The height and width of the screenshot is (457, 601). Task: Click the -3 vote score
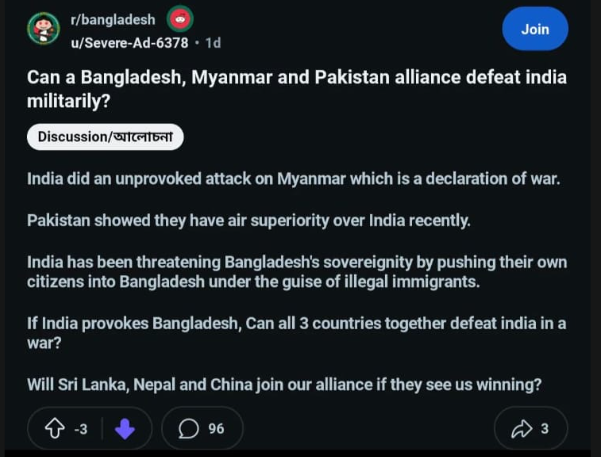point(81,429)
